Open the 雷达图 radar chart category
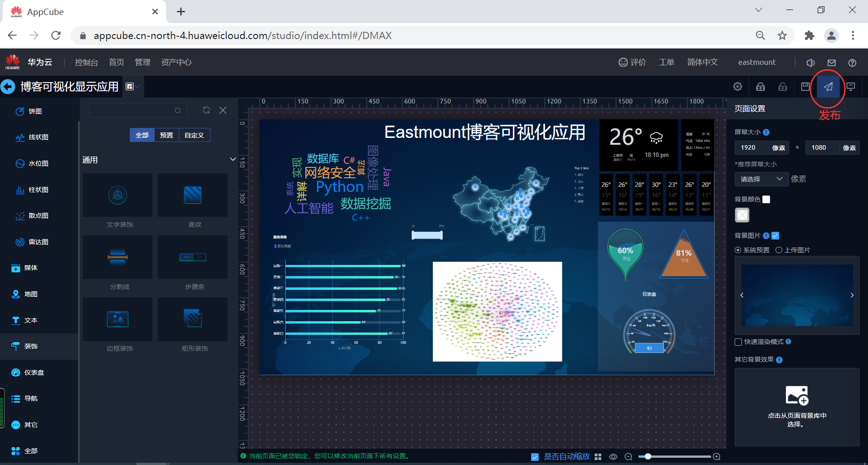 pos(32,242)
